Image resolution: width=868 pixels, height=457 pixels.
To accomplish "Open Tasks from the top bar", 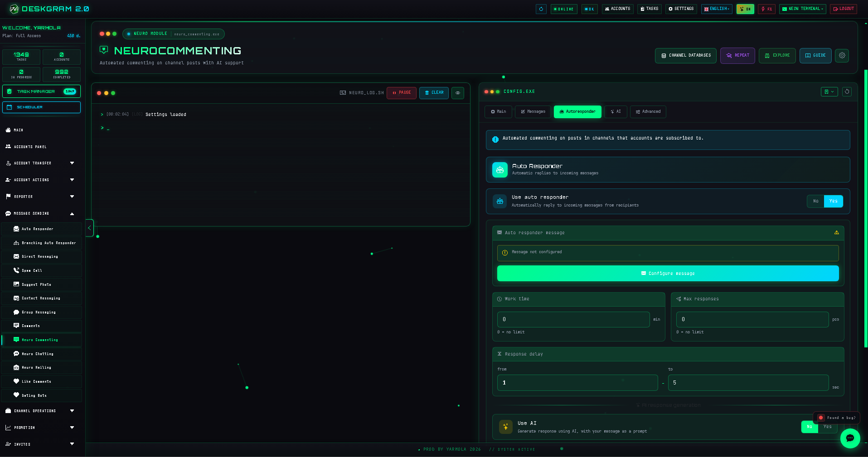I will [649, 9].
